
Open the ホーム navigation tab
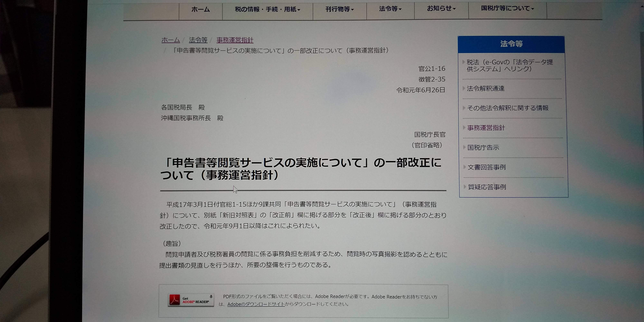pos(200,9)
